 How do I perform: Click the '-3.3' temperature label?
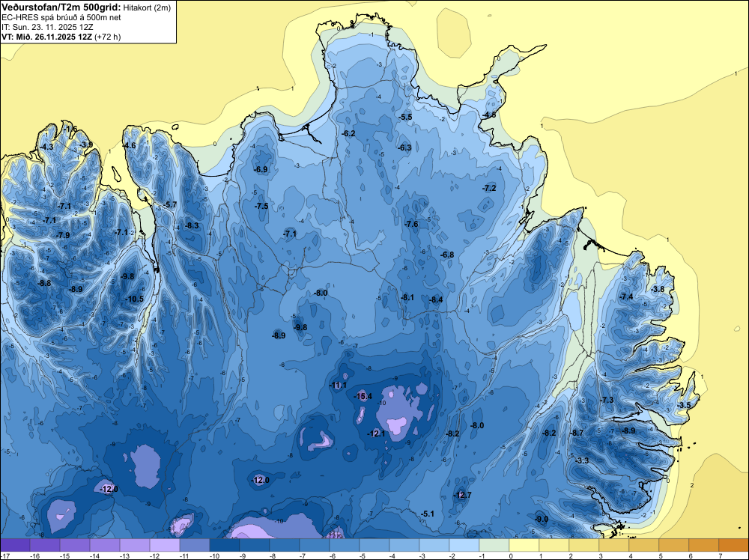pyautogui.click(x=582, y=460)
